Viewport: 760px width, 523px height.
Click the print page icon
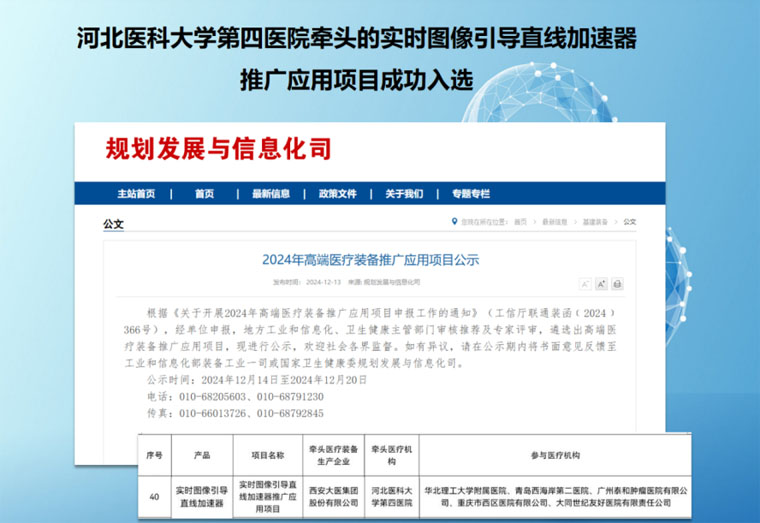[617, 284]
